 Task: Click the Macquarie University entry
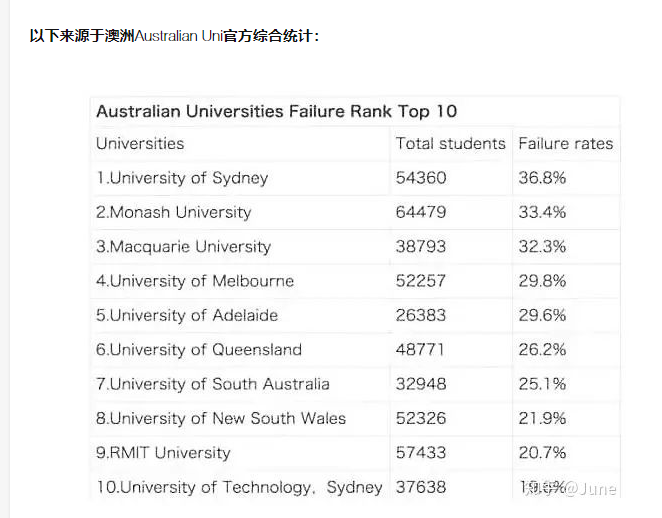click(183, 247)
